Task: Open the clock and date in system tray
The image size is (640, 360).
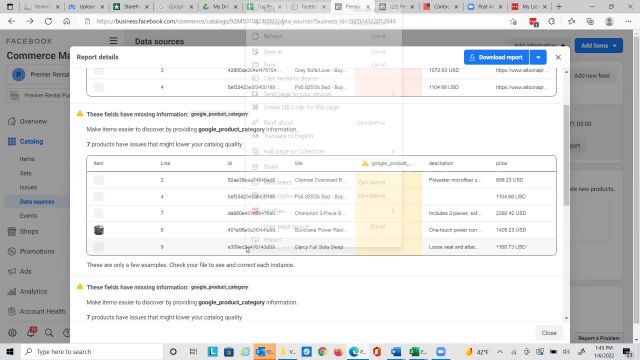Action: [x=604, y=351]
